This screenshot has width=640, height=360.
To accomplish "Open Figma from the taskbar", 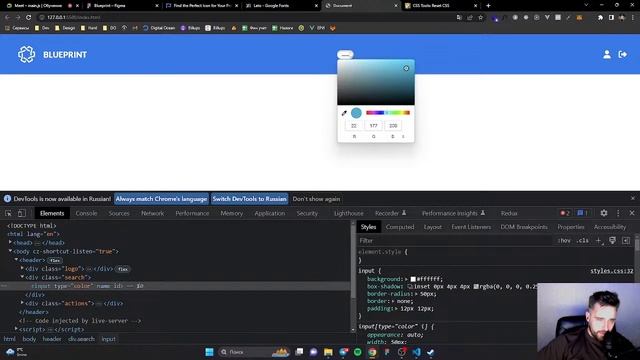I will click(387, 352).
